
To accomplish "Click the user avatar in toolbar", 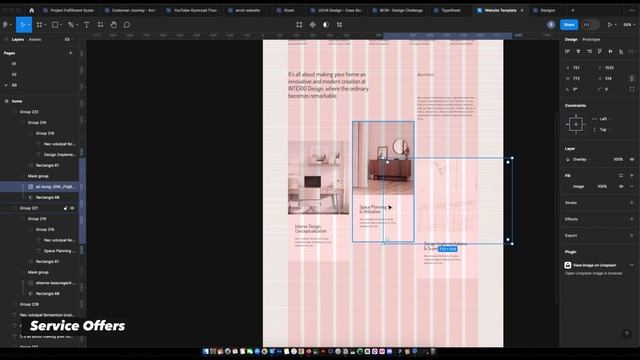I will 551,25.
